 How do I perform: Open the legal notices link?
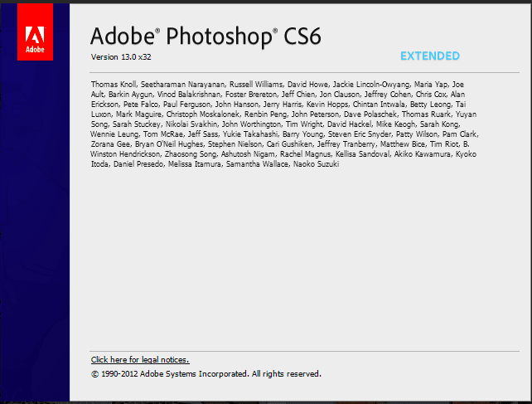pos(140,360)
